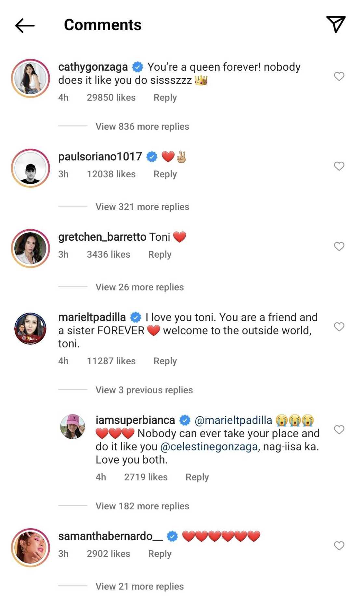The width and height of the screenshot is (364, 606).
Task: Expand View 836 more replies
Action: (142, 127)
